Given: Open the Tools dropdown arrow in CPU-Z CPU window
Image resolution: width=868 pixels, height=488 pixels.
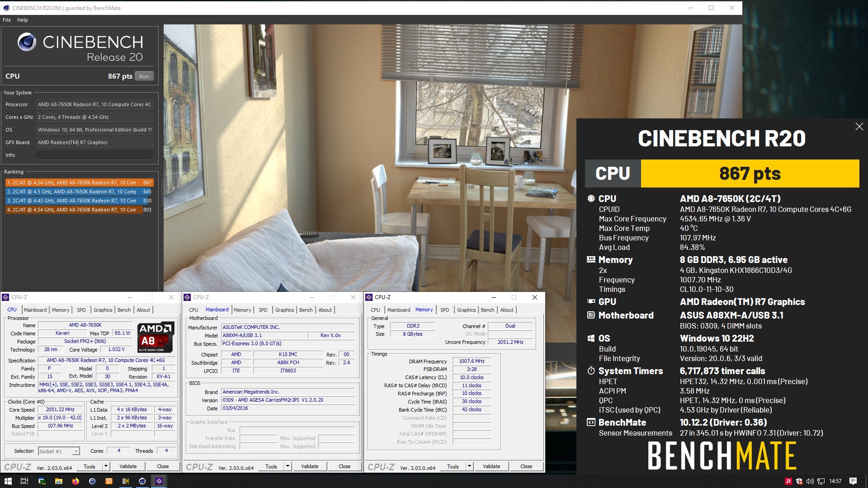Looking at the screenshot, I should point(106,466).
